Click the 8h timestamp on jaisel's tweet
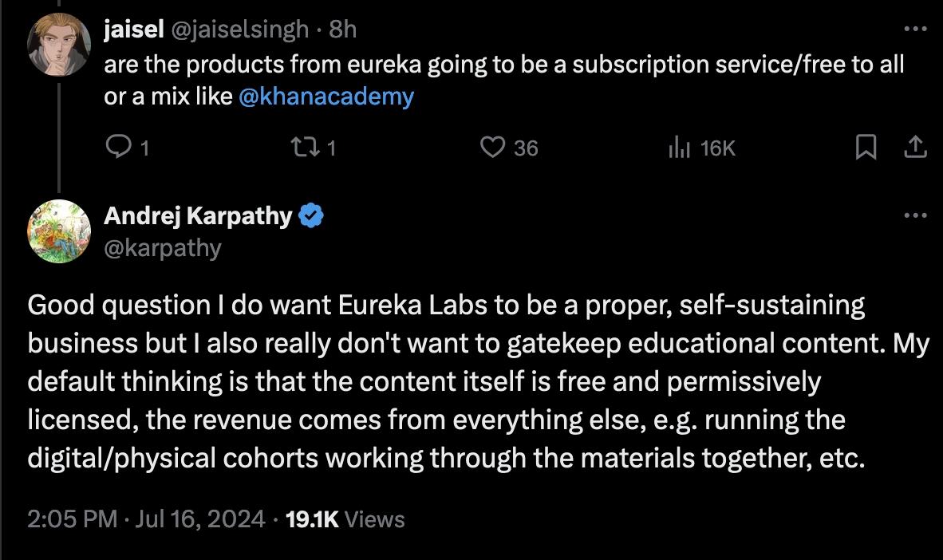This screenshot has height=560, width=943. point(343,30)
